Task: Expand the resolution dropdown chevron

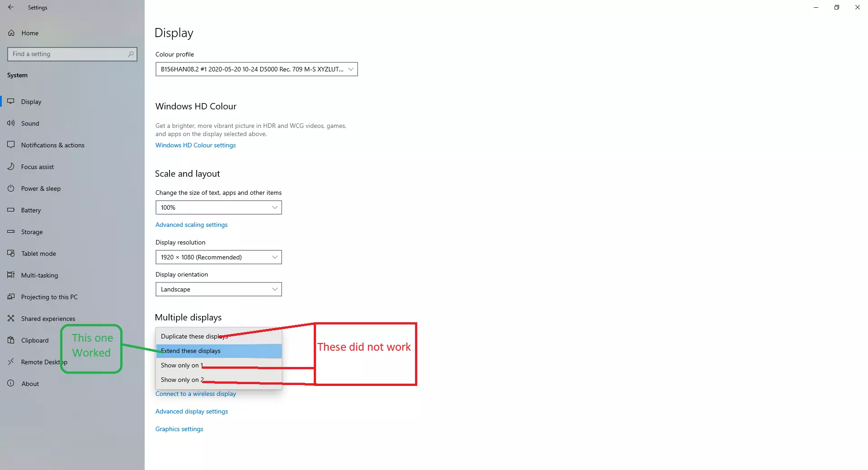Action: pyautogui.click(x=274, y=257)
